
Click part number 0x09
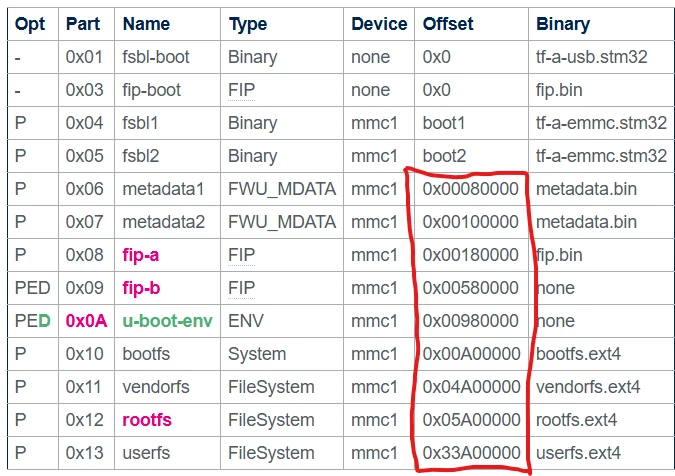tap(84, 288)
